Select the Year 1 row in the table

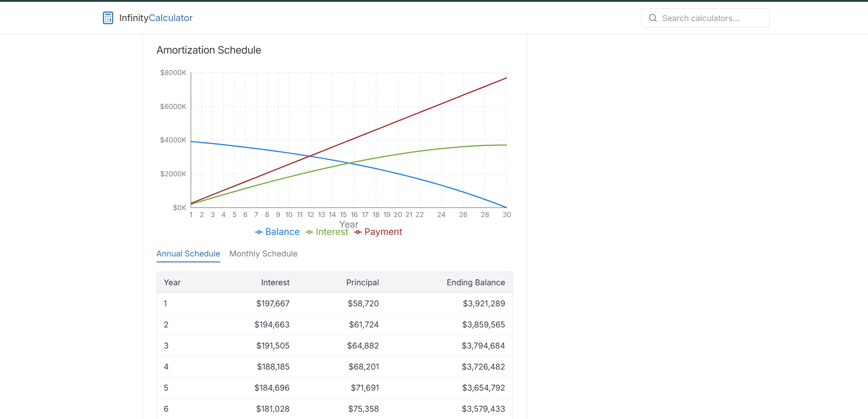coord(334,303)
